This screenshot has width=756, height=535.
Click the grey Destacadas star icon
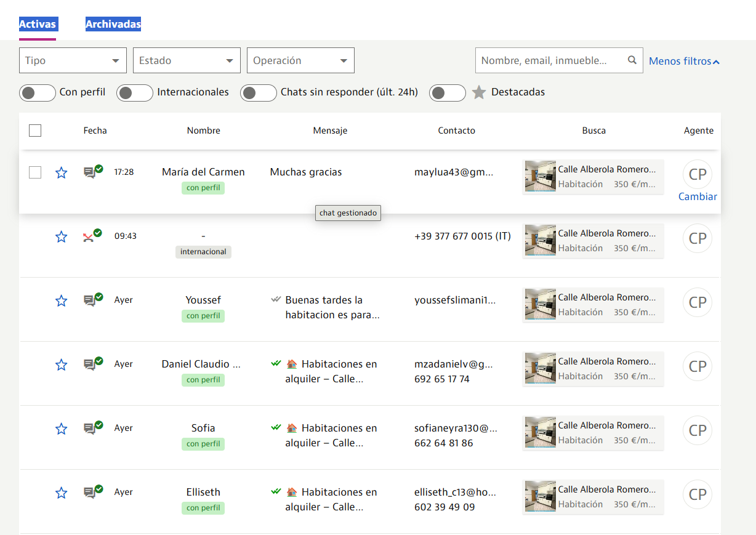pos(479,92)
